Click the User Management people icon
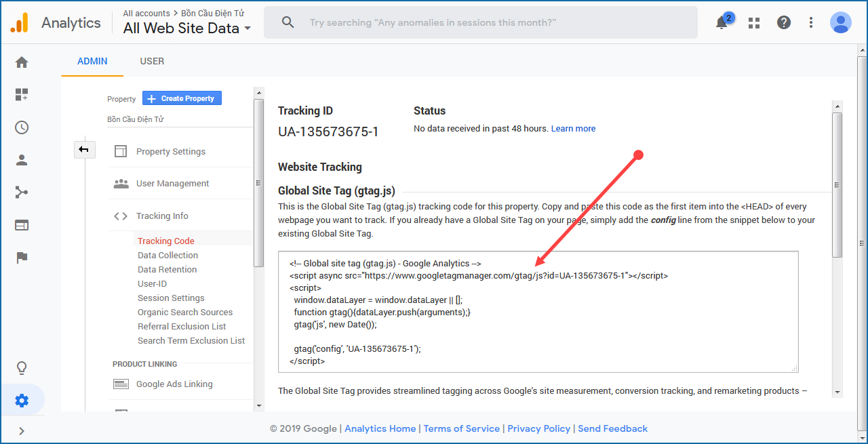This screenshot has width=868, height=444. point(121,183)
